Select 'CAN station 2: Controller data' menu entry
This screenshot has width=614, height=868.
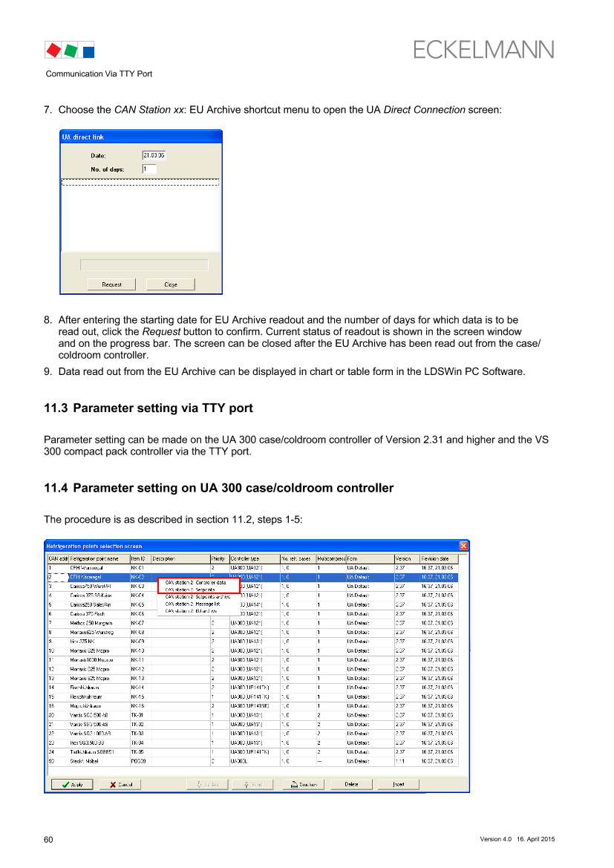pyautogui.click(x=196, y=583)
